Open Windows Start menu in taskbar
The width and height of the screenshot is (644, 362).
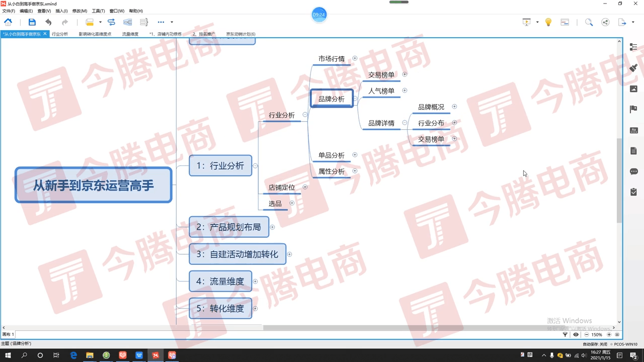(8, 355)
